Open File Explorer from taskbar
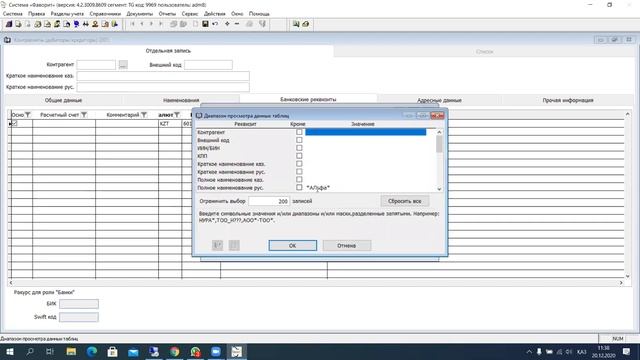The height and width of the screenshot is (360, 640). [71, 351]
